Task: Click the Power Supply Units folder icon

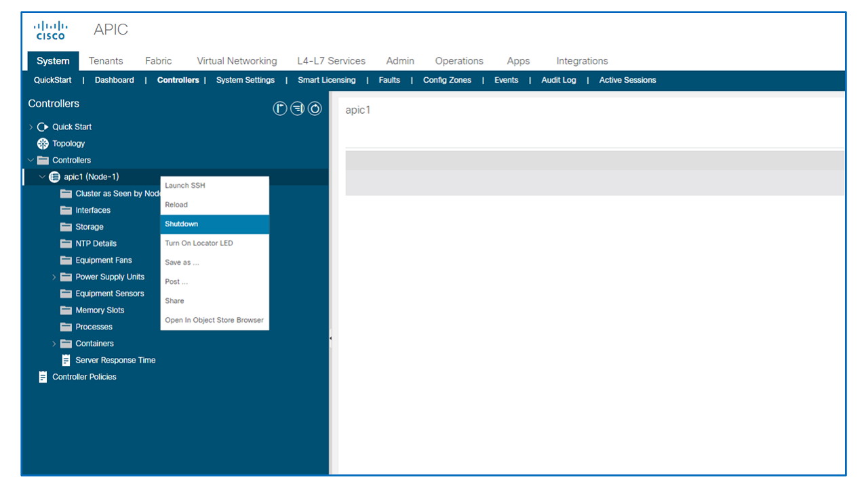Action: 66,277
